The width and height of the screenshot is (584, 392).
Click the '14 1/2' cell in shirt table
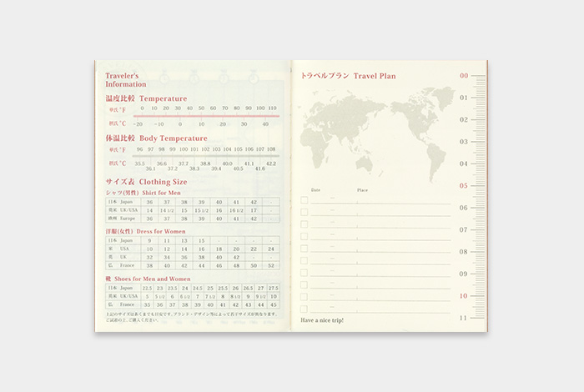point(167,210)
